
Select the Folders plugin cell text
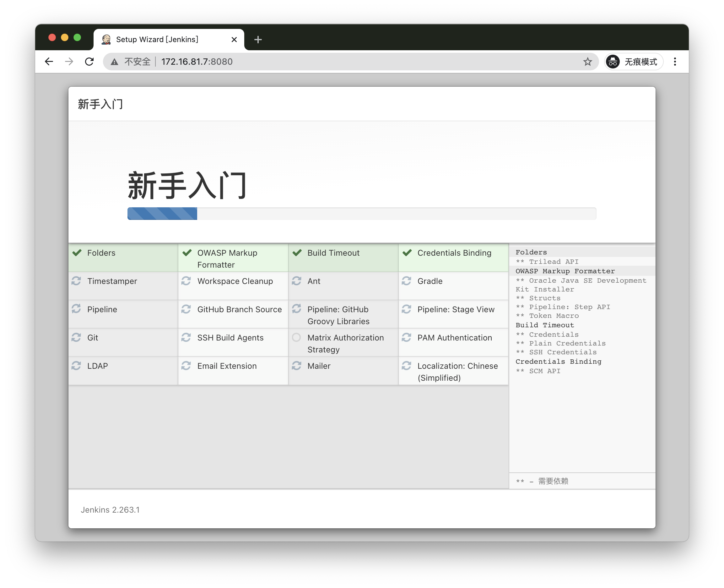point(101,253)
